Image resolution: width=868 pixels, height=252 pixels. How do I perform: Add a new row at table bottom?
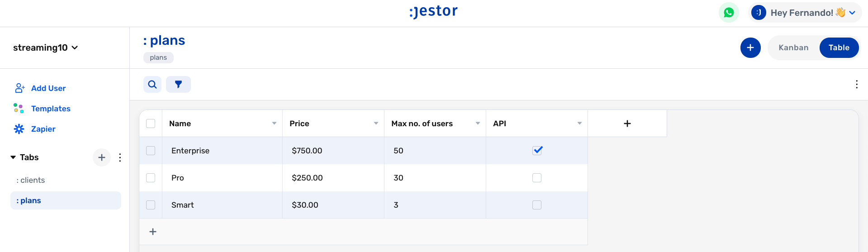[x=153, y=232]
